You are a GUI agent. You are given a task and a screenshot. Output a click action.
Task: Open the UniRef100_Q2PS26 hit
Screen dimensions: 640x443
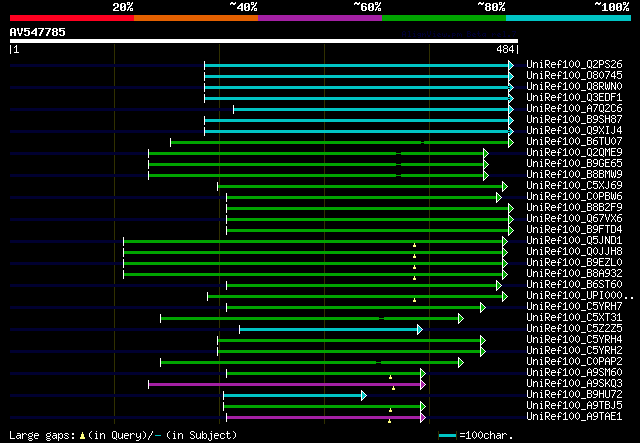[x=574, y=65]
